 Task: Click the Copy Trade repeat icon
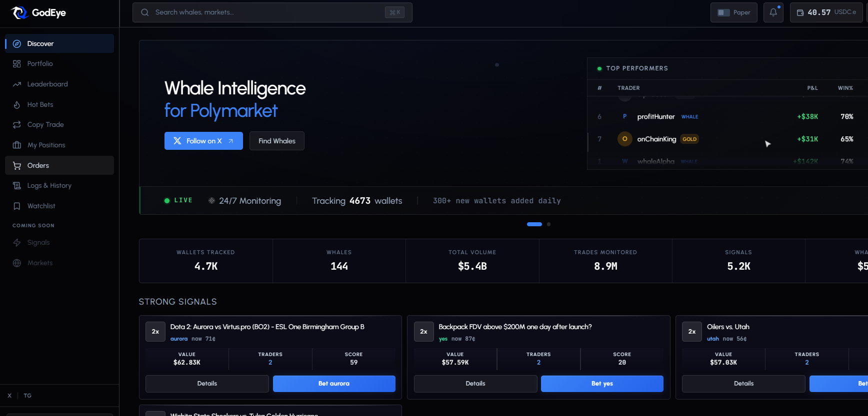[17, 125]
